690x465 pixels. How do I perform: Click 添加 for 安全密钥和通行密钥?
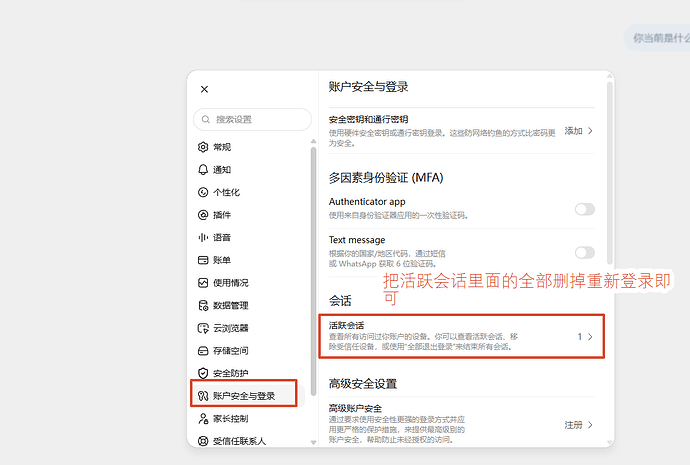coord(573,131)
